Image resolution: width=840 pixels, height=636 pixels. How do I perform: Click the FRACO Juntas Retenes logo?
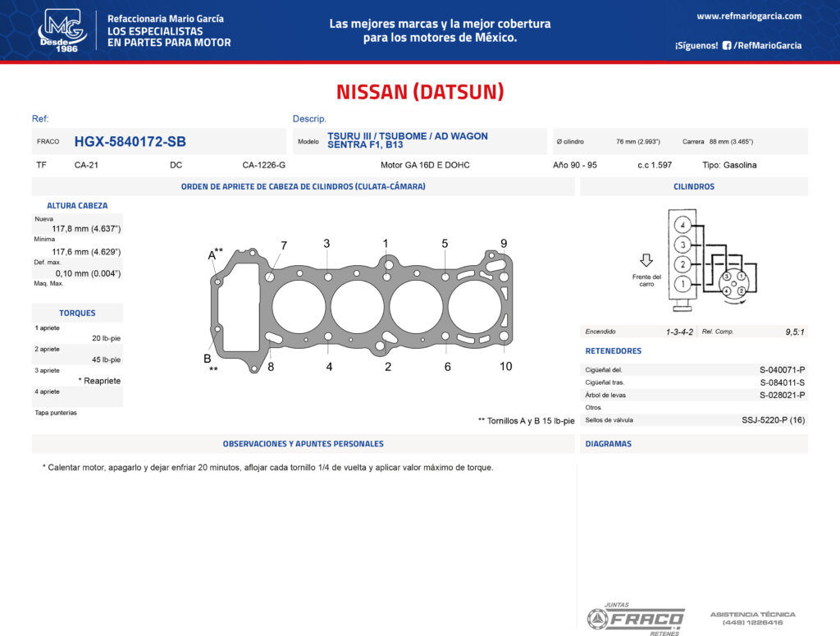pyautogui.click(x=636, y=620)
